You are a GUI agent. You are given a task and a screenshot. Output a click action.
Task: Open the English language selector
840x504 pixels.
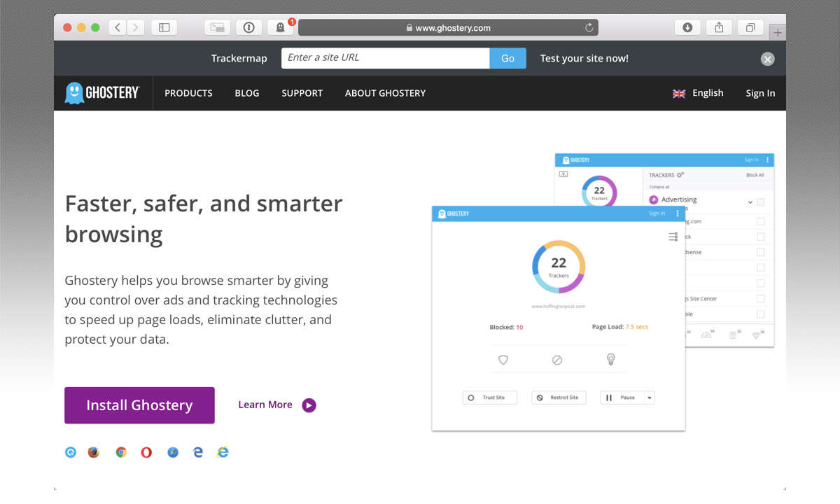[698, 93]
